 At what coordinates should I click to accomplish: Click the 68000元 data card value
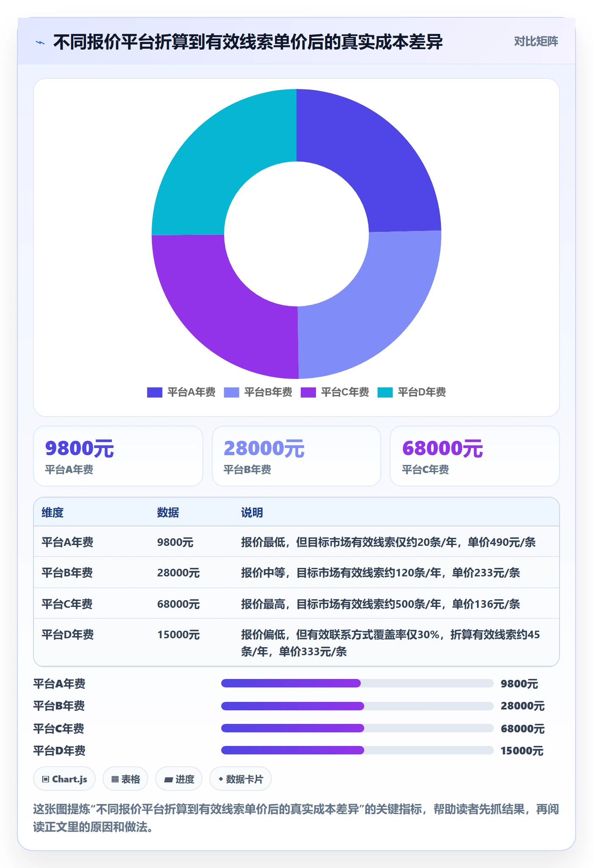point(442,448)
